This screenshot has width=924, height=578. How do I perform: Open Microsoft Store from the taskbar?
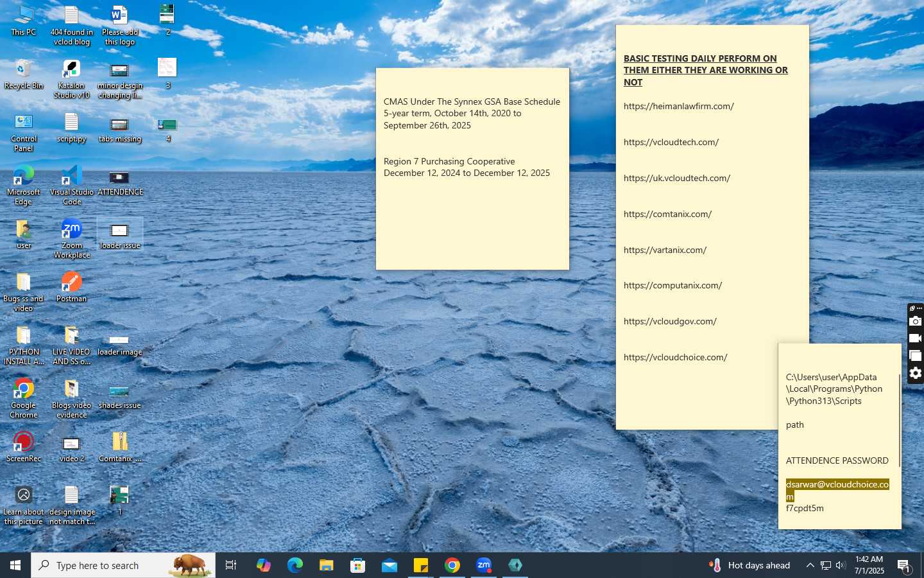pos(358,565)
